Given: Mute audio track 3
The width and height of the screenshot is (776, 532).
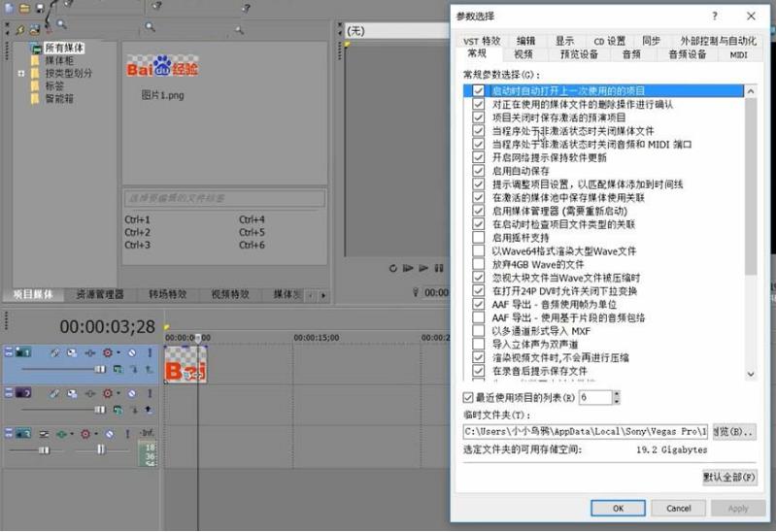Looking at the screenshot, I should 110,434.
